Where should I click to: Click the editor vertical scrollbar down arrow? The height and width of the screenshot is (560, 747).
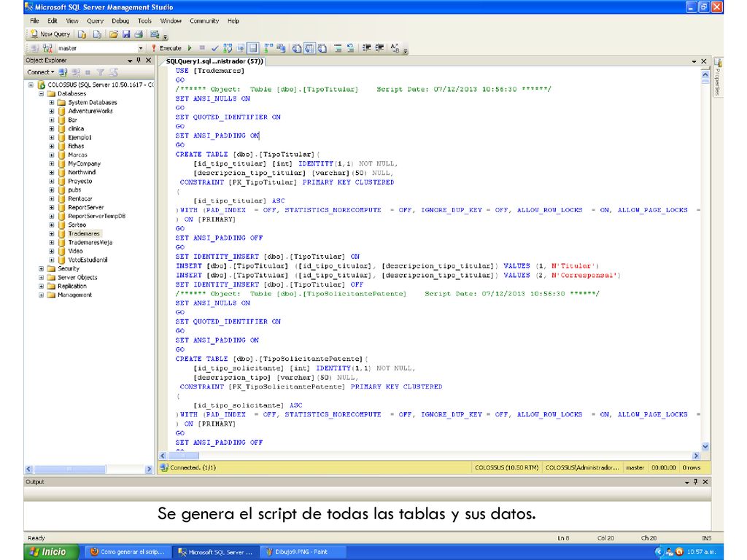pyautogui.click(x=705, y=447)
